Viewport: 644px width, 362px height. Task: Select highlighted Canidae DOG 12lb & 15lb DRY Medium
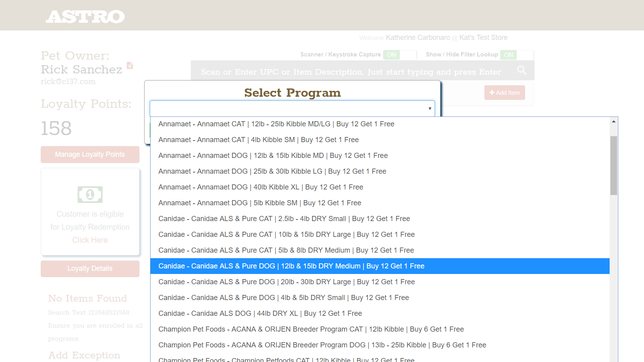point(380,266)
